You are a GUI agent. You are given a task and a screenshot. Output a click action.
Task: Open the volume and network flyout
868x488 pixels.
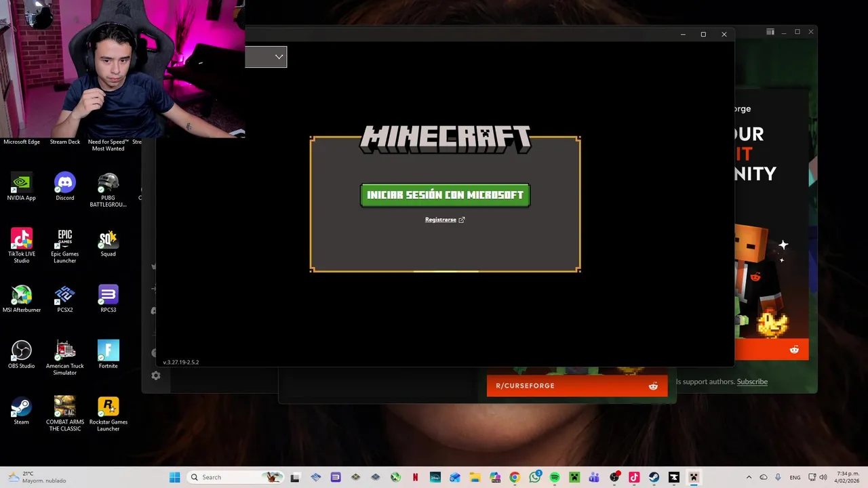pos(819,477)
